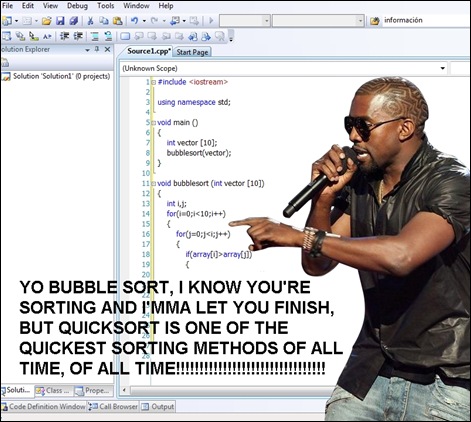Go to the previous bookmark
Screen dimensions: 471x422
pos(139,36)
